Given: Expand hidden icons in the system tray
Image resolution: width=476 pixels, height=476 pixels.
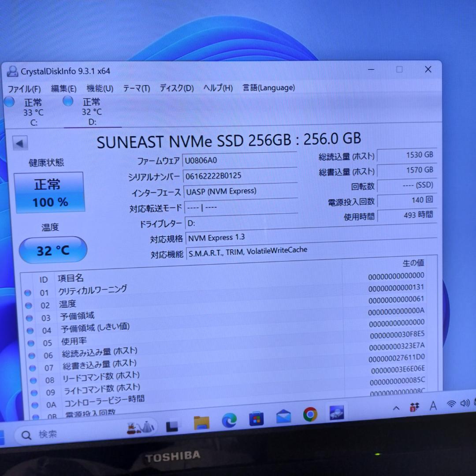Looking at the screenshot, I should [395, 408].
